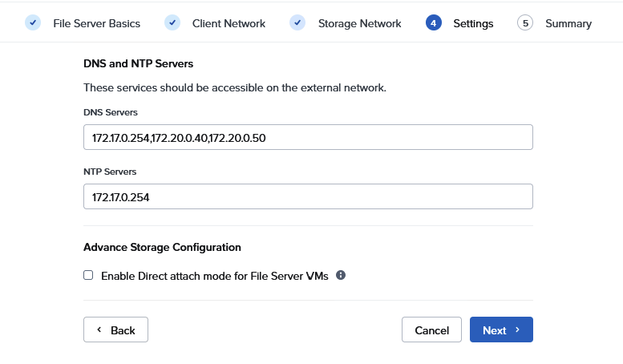Click the Client Network checkmark icon
Image resolution: width=623 pixels, height=364 pixels.
click(x=172, y=22)
